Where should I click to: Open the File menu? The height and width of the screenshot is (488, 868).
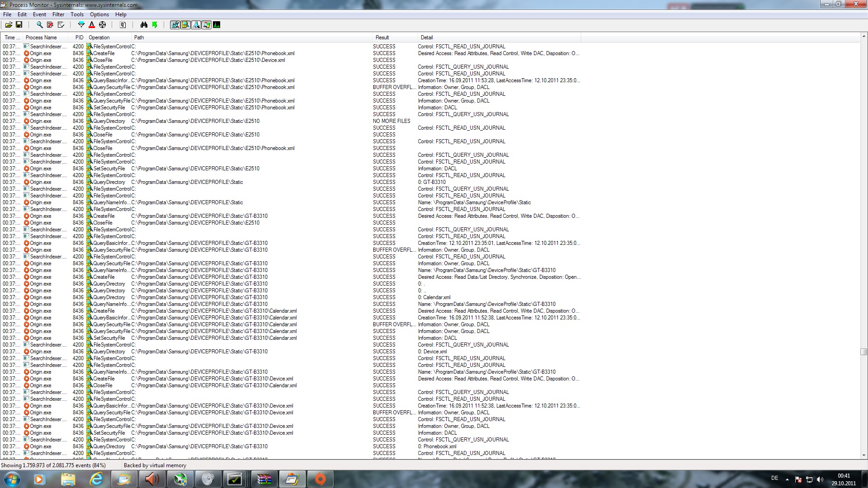[7, 14]
